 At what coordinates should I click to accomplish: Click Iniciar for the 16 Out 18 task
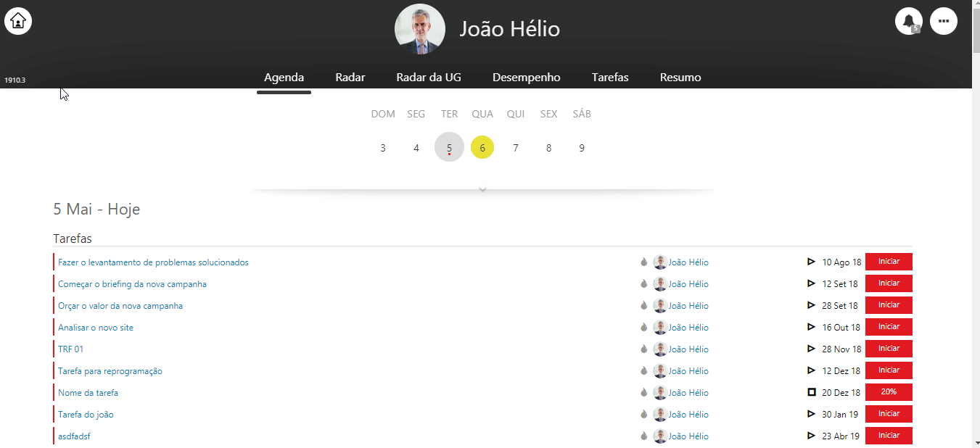(x=889, y=327)
